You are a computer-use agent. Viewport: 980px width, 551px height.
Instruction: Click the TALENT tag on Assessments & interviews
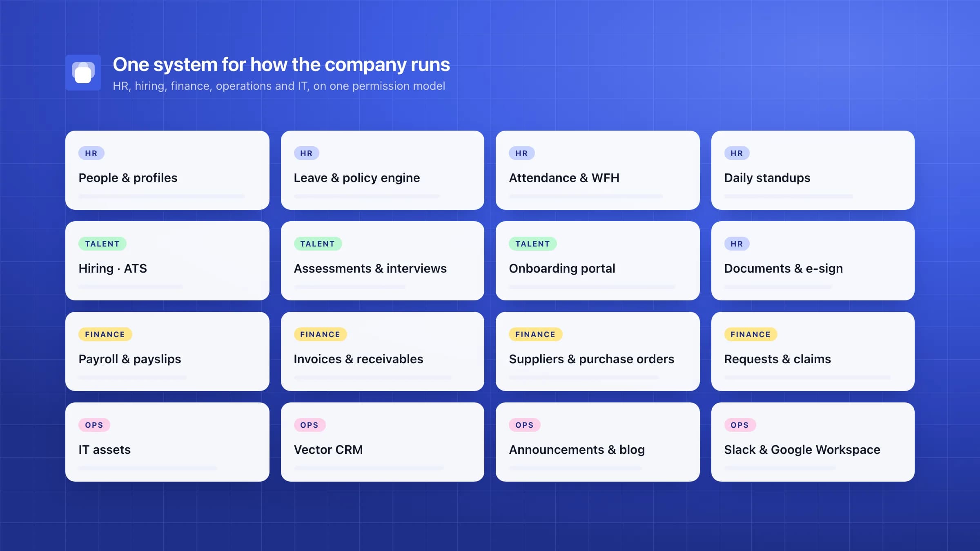pyautogui.click(x=318, y=244)
